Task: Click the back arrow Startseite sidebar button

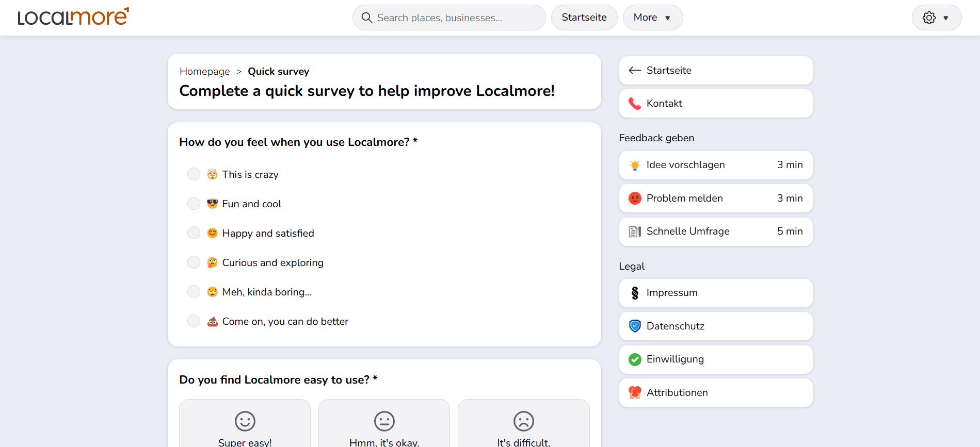Action: pos(715,71)
